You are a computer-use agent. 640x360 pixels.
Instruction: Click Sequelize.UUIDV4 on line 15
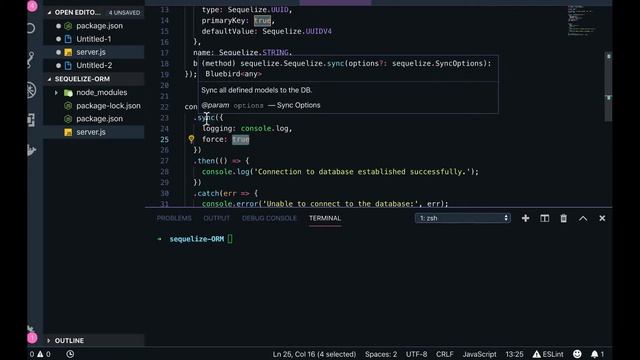coord(297,31)
